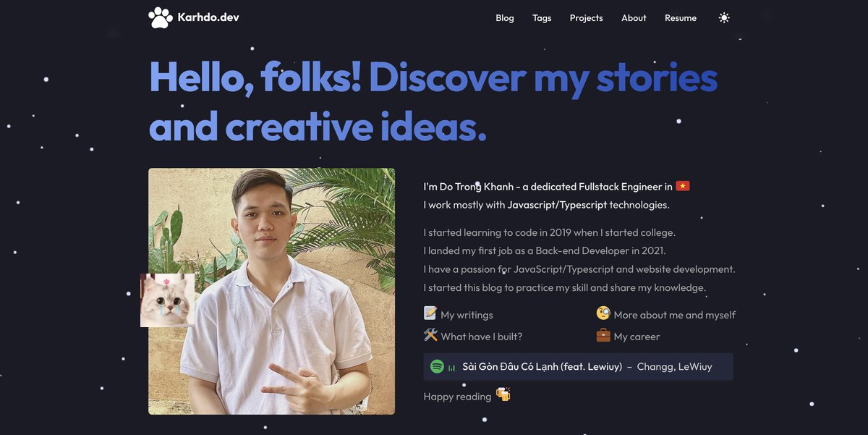Click the memo emoji beside My writings
868x435 pixels.
point(430,313)
